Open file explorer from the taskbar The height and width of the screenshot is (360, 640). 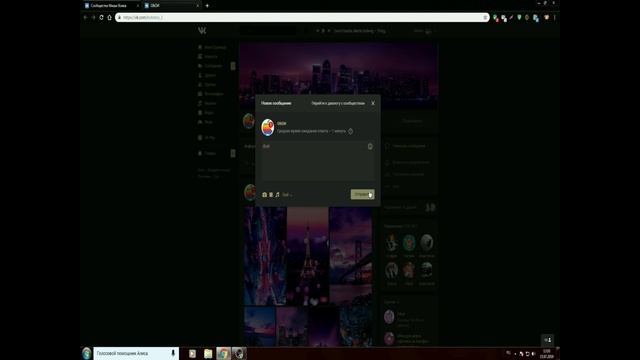208,353
